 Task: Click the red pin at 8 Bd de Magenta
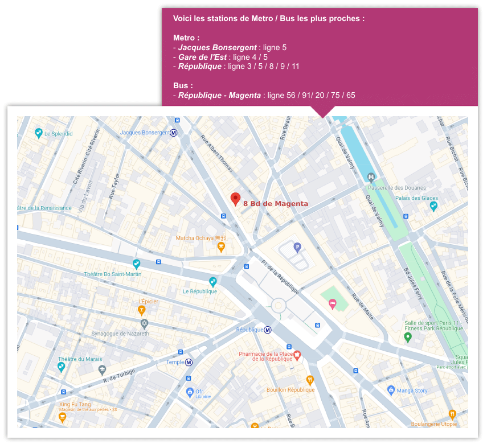click(235, 199)
